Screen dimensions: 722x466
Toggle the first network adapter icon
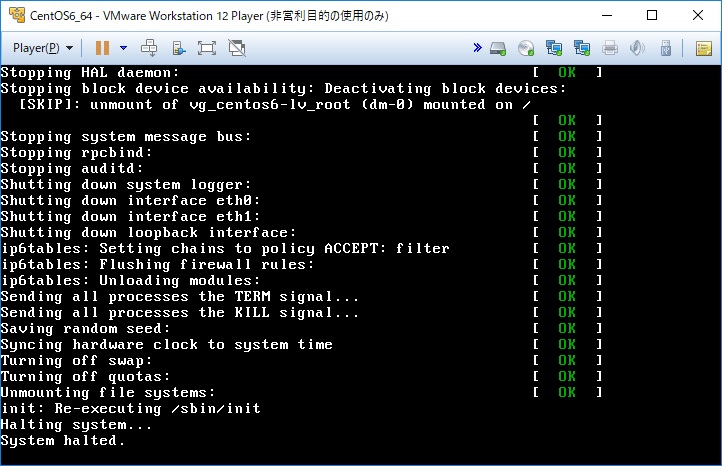[554, 48]
